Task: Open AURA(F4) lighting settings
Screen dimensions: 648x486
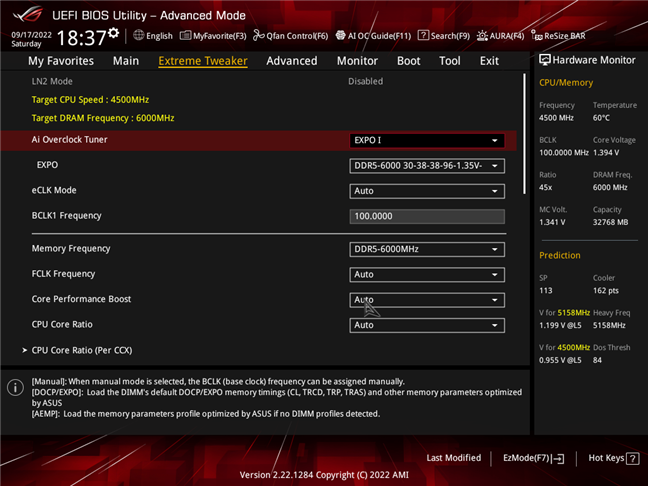Action: click(x=483, y=36)
